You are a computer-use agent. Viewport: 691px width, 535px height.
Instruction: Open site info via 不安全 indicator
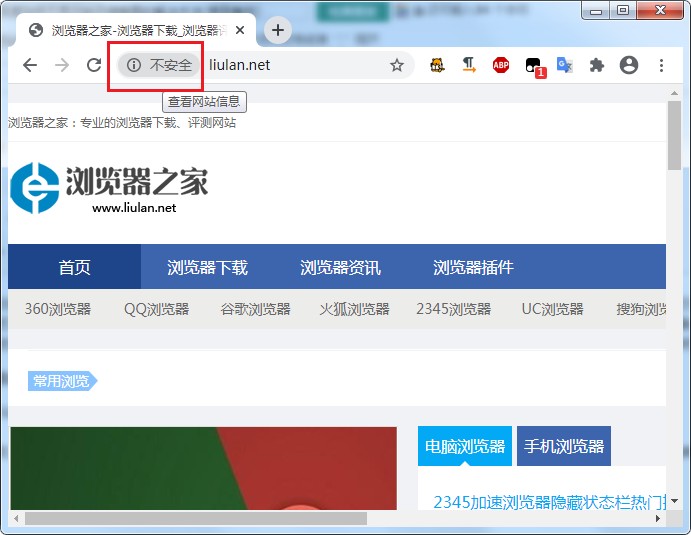coord(159,65)
